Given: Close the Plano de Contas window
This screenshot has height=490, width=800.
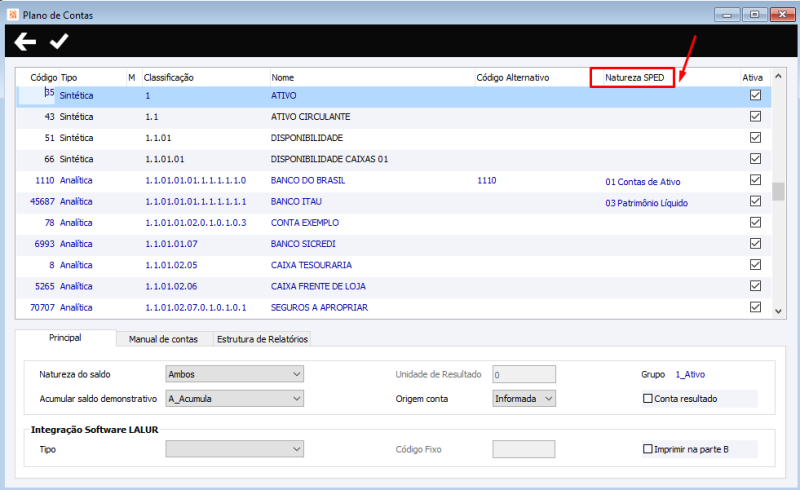Looking at the screenshot, I should [x=782, y=14].
